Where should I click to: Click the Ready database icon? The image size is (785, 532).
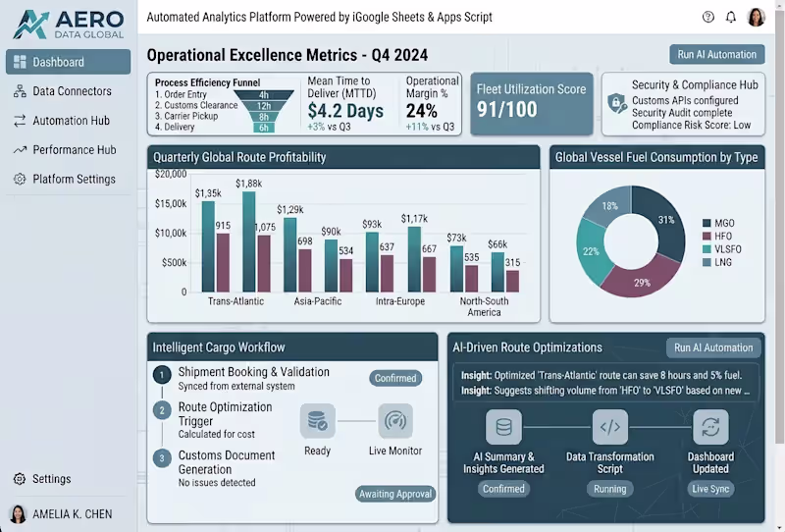(317, 421)
